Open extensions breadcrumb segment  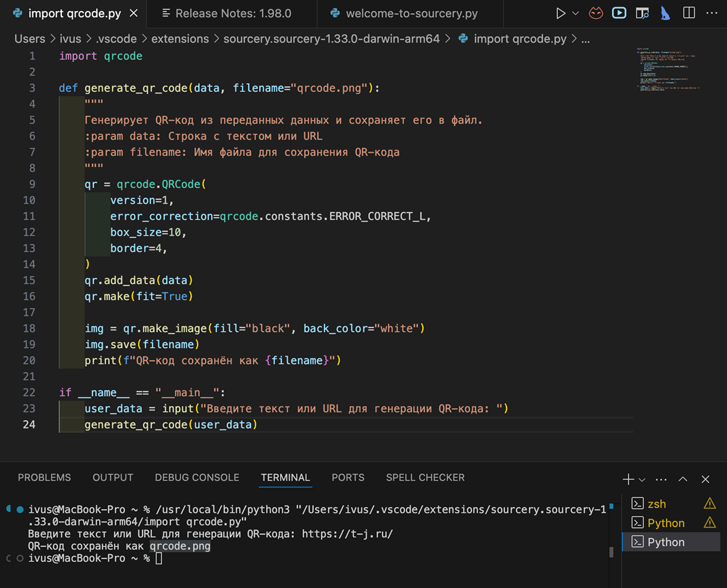[x=180, y=39]
